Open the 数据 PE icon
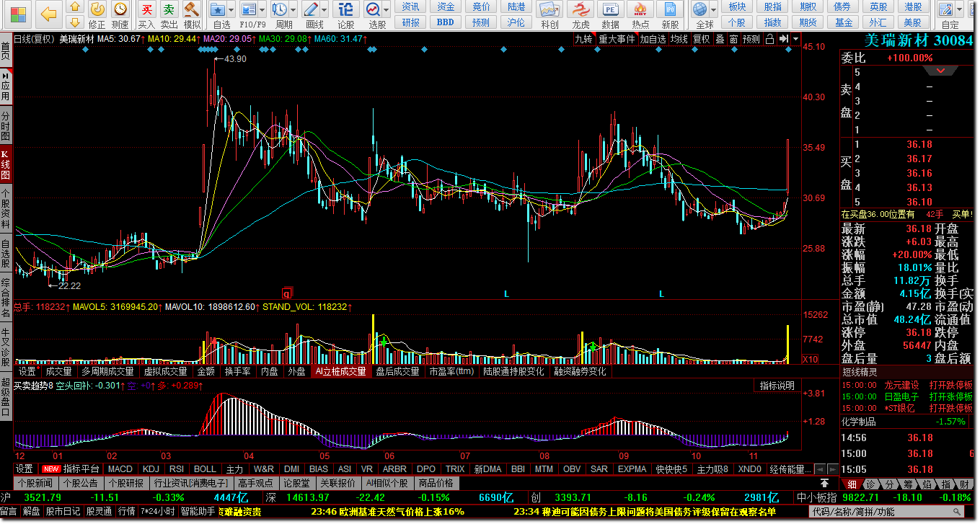This screenshot has height=524, width=980. pyautogui.click(x=610, y=9)
